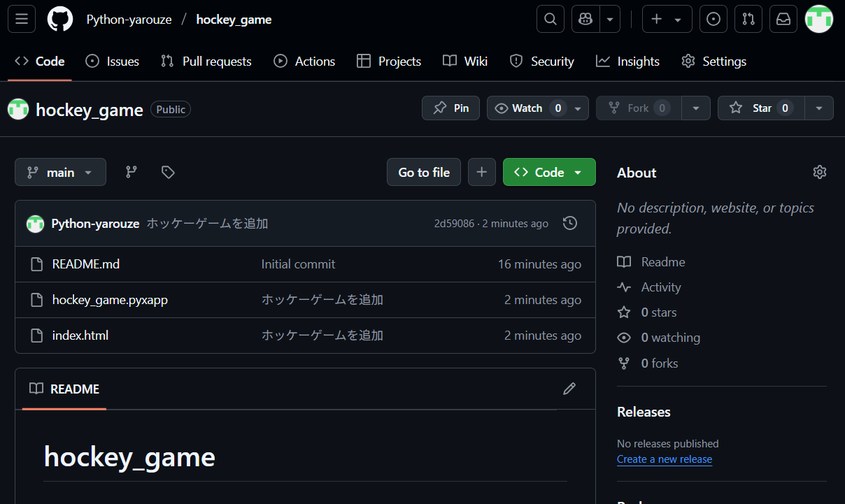Click the Python-yarouze owner breadcrumb

point(129,20)
